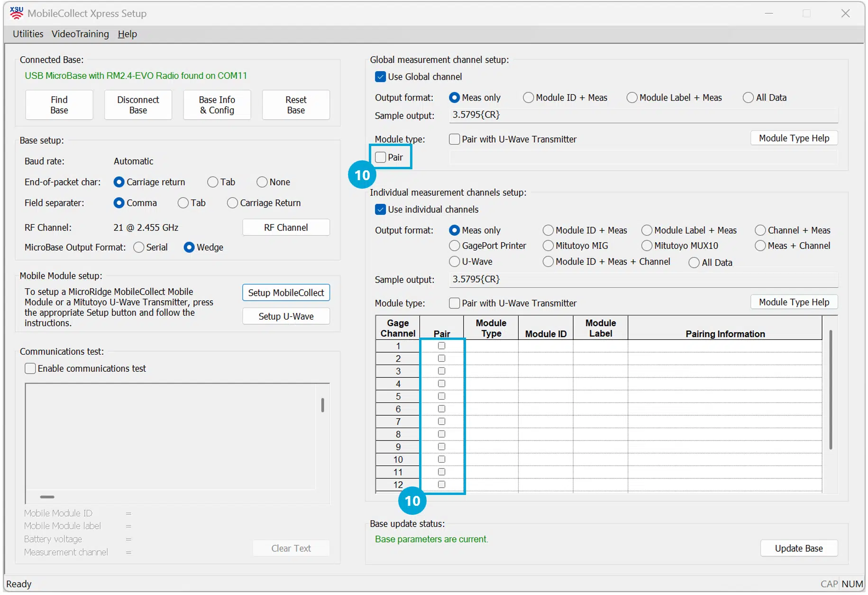Check the global Pair checkbox

pyautogui.click(x=380, y=157)
